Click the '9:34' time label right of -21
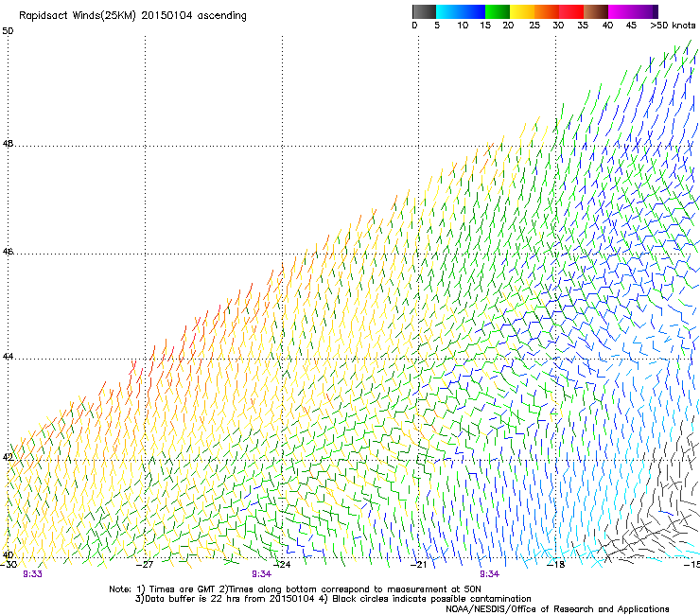This screenshot has height=615, width=700. pos(490,574)
